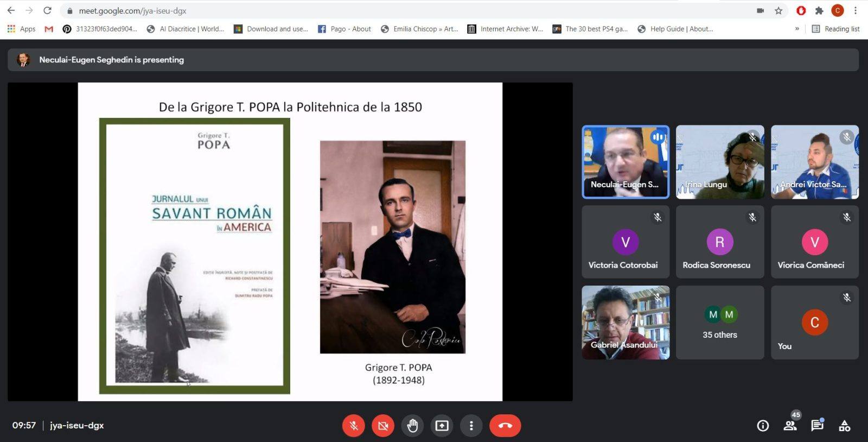Open the AI Diacritice bookmark
This screenshot has width=868, height=442.
coord(186,29)
